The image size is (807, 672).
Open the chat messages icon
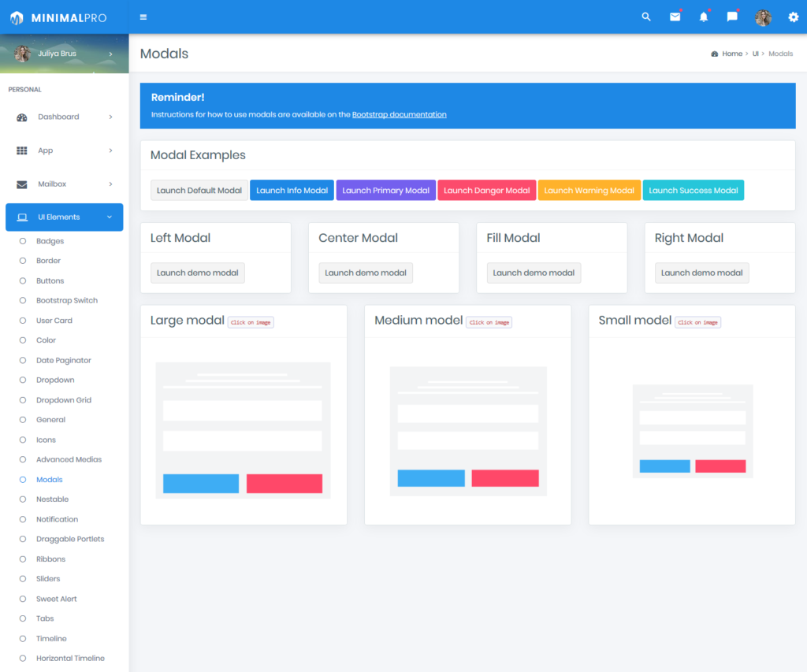point(731,17)
